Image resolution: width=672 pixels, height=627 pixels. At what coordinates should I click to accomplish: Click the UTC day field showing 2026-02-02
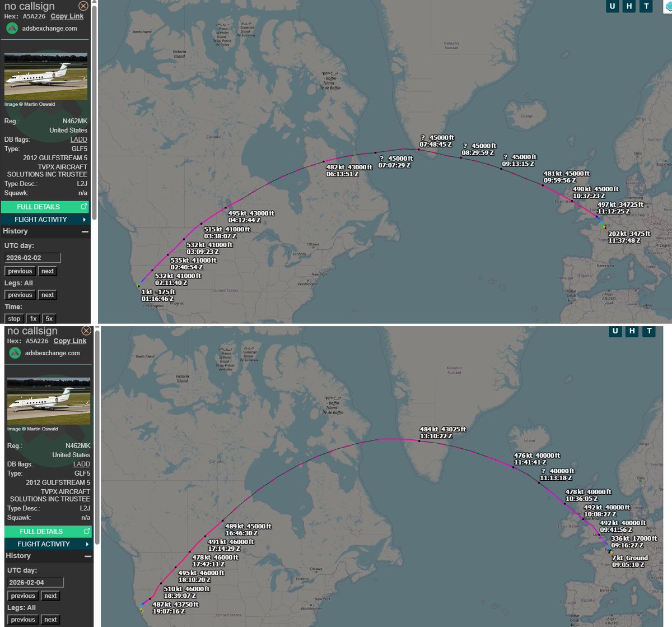[32, 258]
